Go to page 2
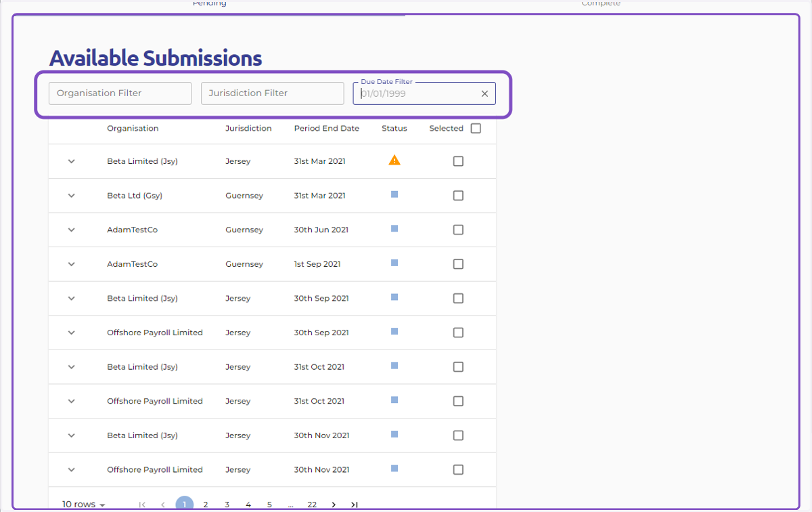This screenshot has height=512, width=812. (x=206, y=505)
